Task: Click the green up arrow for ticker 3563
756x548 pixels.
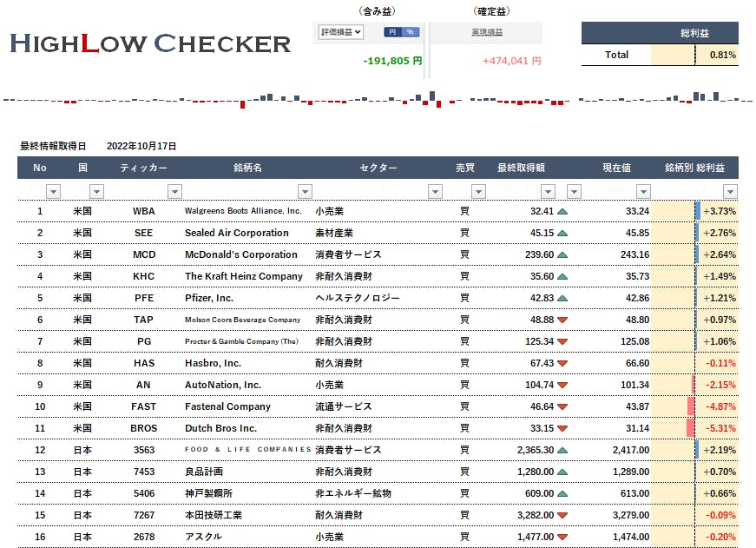Action: pos(562,450)
